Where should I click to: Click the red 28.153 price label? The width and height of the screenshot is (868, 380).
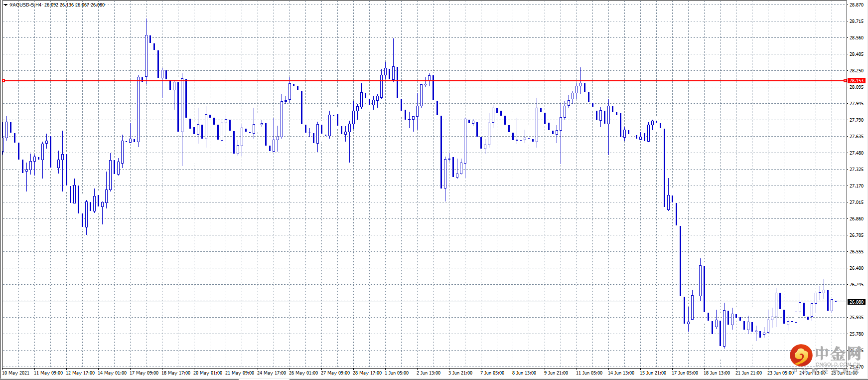857,80
